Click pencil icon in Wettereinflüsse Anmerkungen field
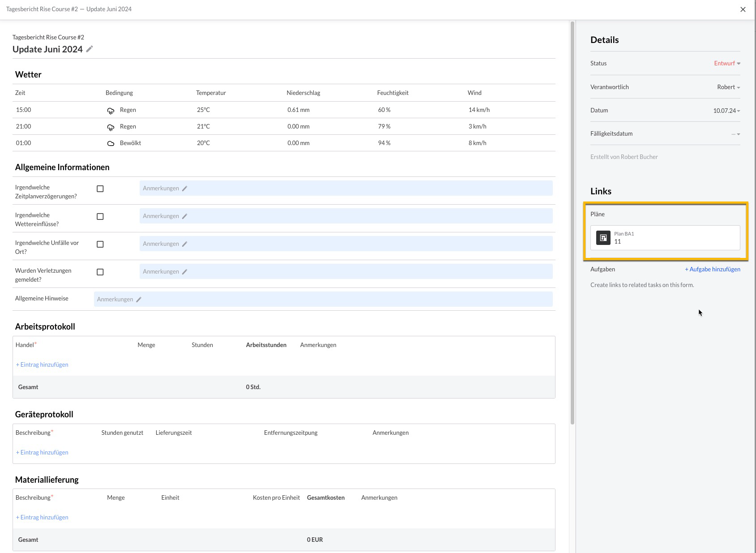Screen dimensions: 756x553 (x=184, y=216)
